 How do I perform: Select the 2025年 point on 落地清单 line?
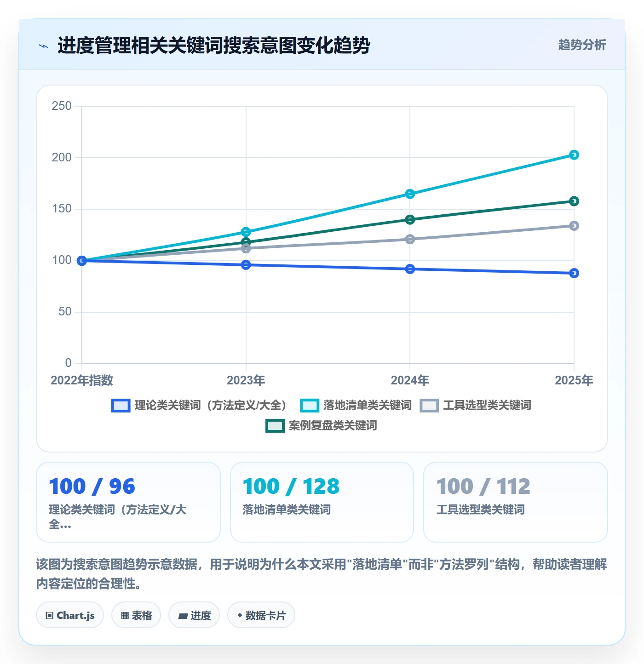click(x=574, y=155)
